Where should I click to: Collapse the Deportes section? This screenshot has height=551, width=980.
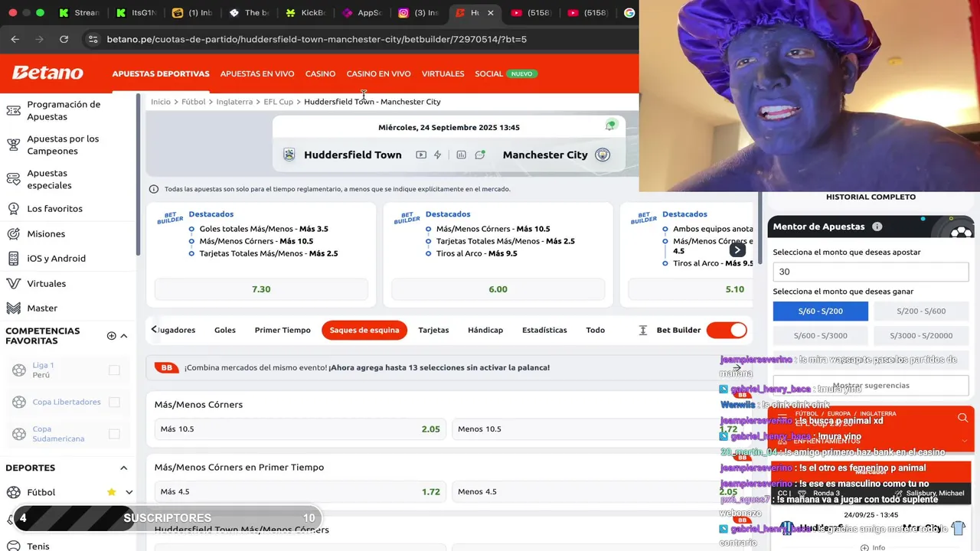124,468
